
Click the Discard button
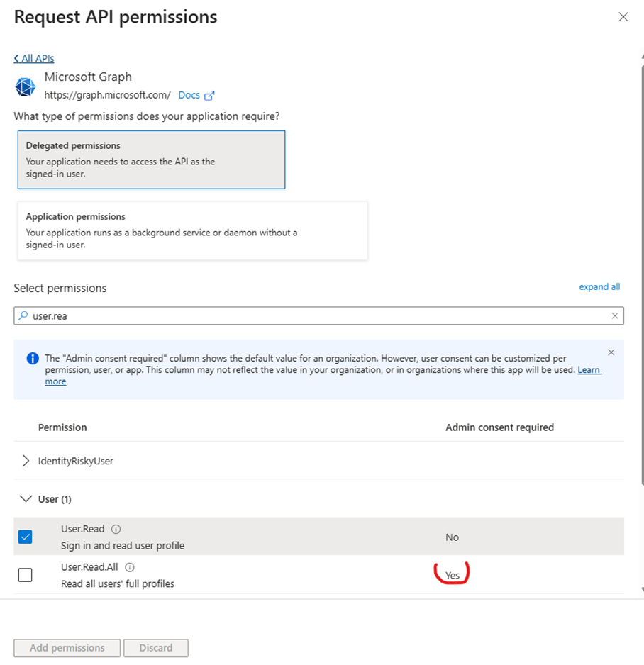point(156,648)
